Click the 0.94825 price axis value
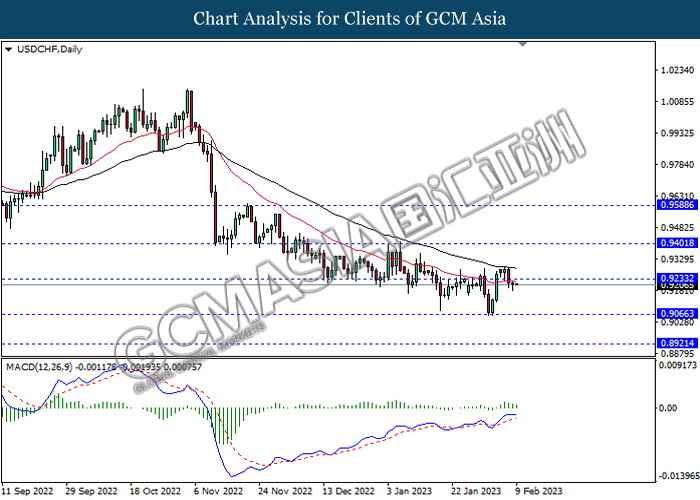 (677, 228)
